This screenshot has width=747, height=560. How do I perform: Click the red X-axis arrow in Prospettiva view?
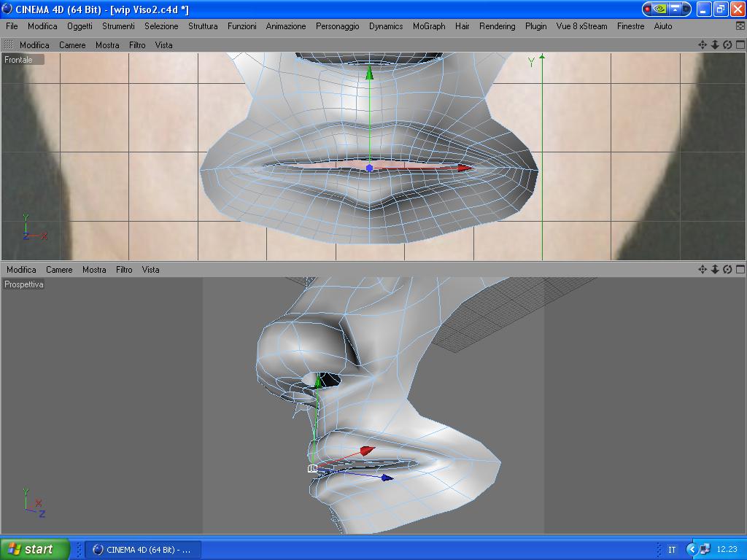[x=368, y=450]
